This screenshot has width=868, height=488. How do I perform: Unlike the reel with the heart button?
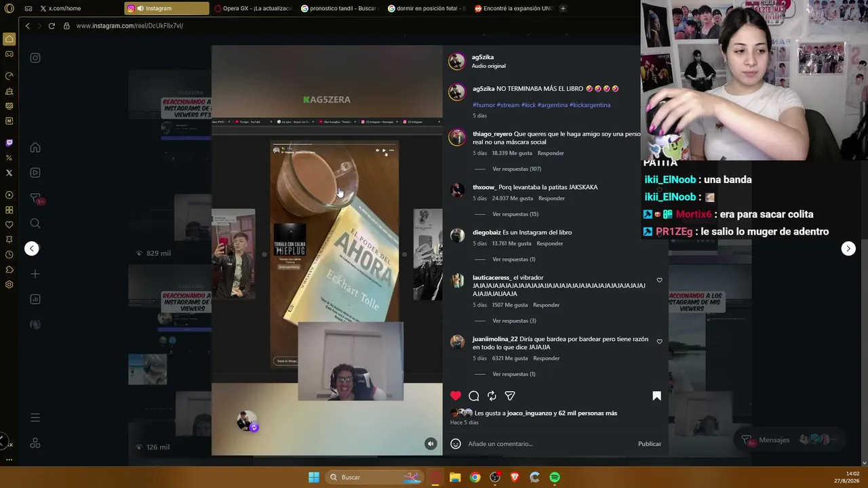[x=456, y=396]
